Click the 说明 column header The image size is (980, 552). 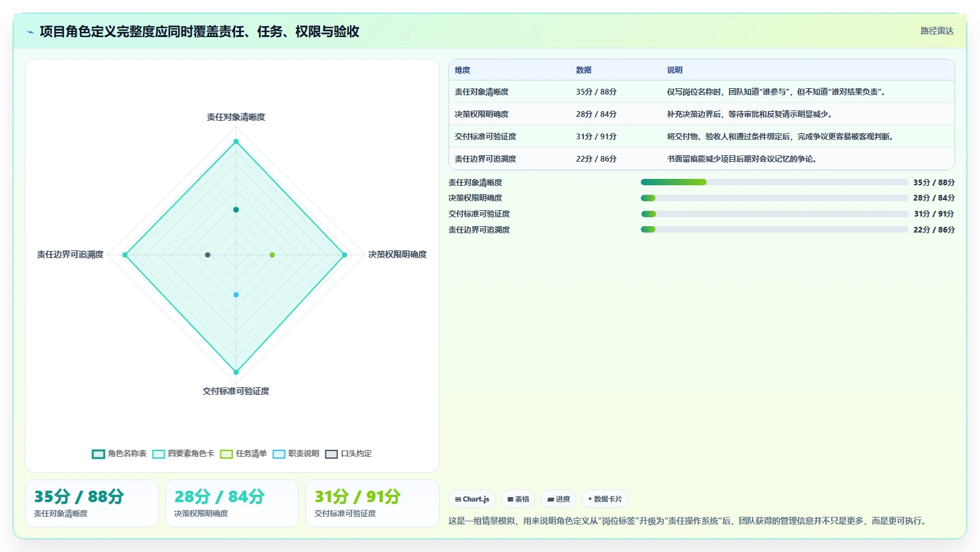[x=675, y=70]
